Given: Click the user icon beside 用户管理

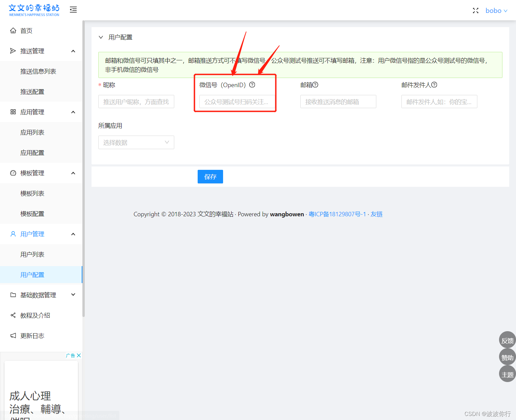Looking at the screenshot, I should [x=13, y=234].
